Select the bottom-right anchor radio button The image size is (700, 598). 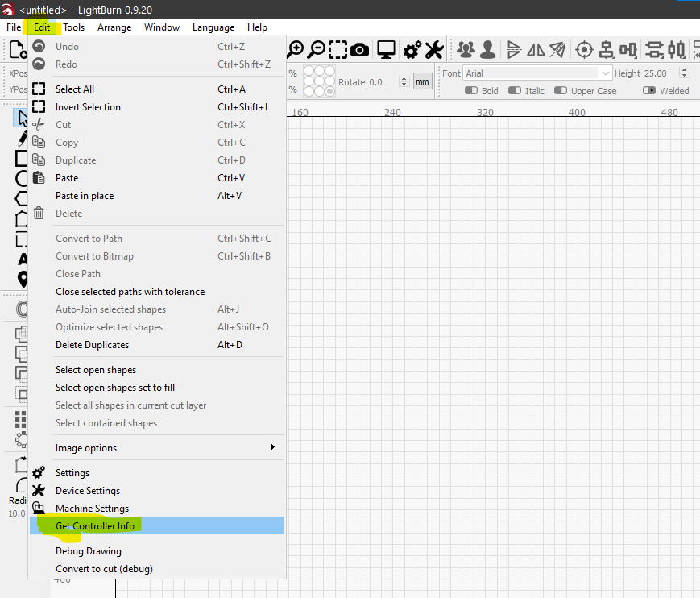(329, 92)
